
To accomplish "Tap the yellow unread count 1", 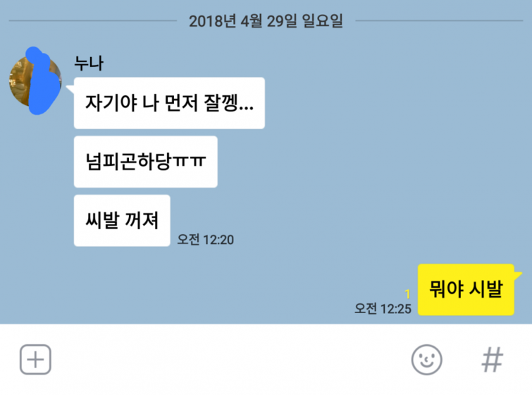I will [x=407, y=294].
